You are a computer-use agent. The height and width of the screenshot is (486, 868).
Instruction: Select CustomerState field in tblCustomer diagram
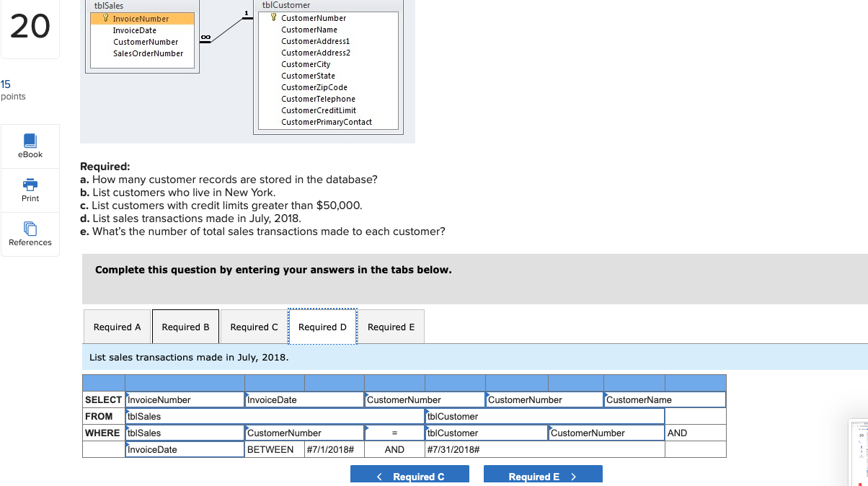tap(308, 76)
